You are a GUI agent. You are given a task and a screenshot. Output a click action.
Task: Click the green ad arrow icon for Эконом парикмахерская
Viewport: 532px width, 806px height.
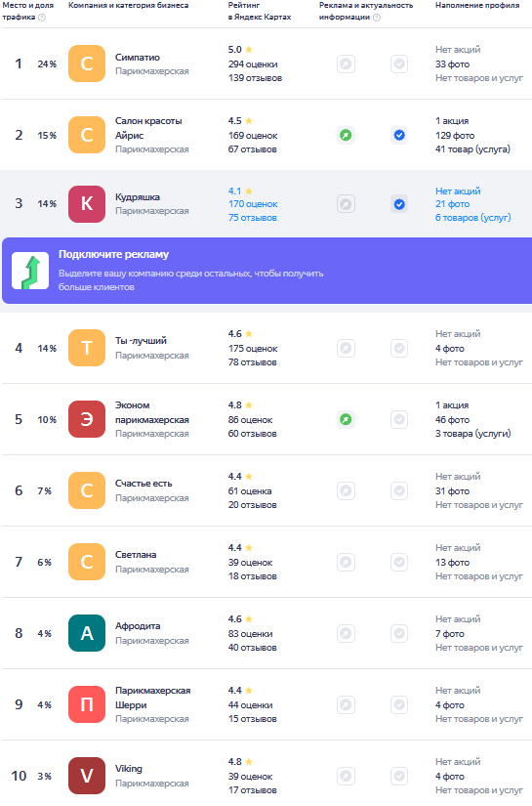click(346, 419)
